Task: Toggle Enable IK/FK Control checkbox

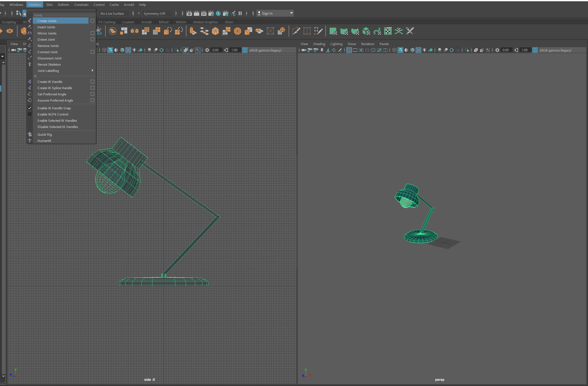Action: (30, 114)
